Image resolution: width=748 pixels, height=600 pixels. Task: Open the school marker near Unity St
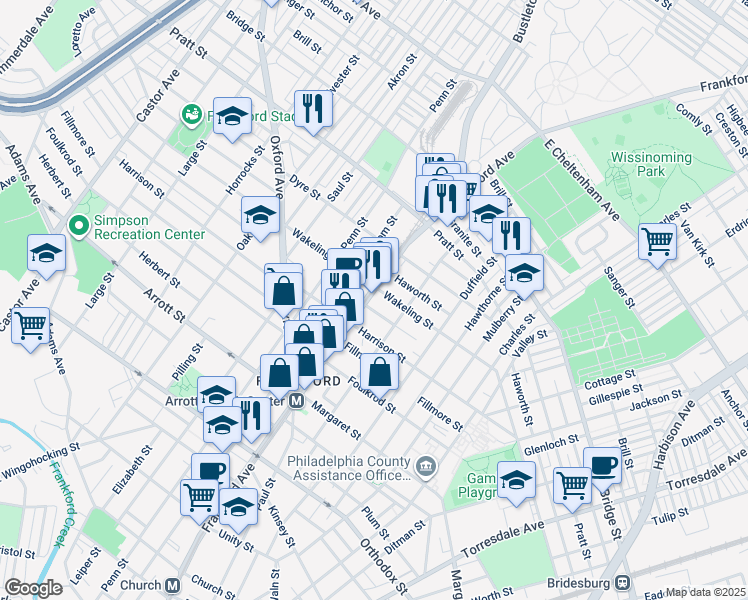[238, 506]
